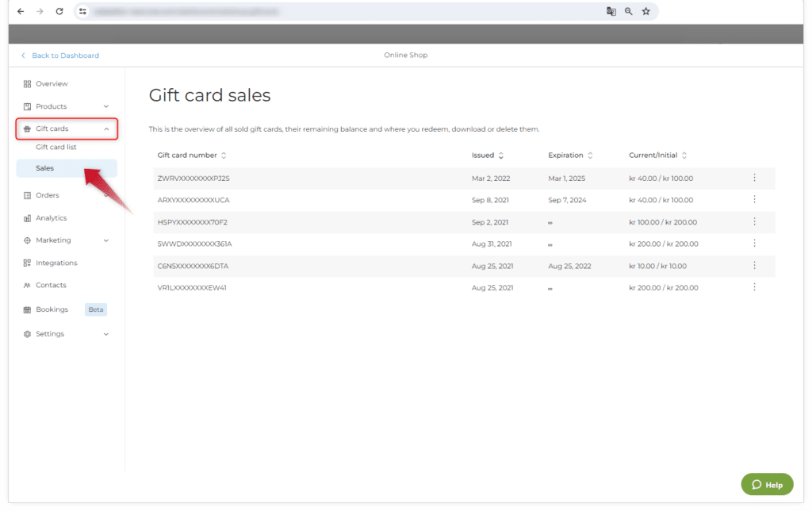Open the green Help button
Viewport: 812px width, 511px height.
pos(766,485)
